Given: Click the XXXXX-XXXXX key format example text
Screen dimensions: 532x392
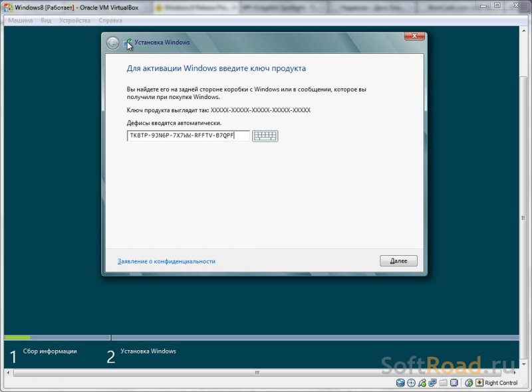Looking at the screenshot, I should (261, 110).
